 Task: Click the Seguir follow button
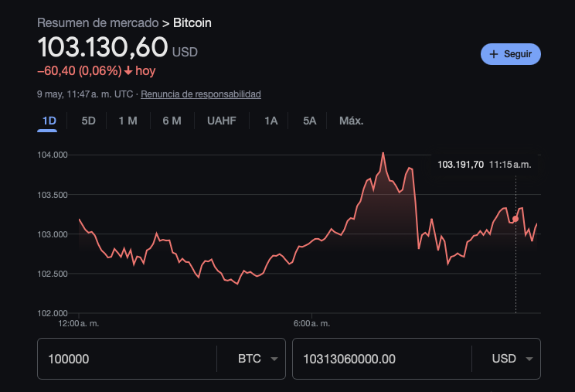coord(510,54)
